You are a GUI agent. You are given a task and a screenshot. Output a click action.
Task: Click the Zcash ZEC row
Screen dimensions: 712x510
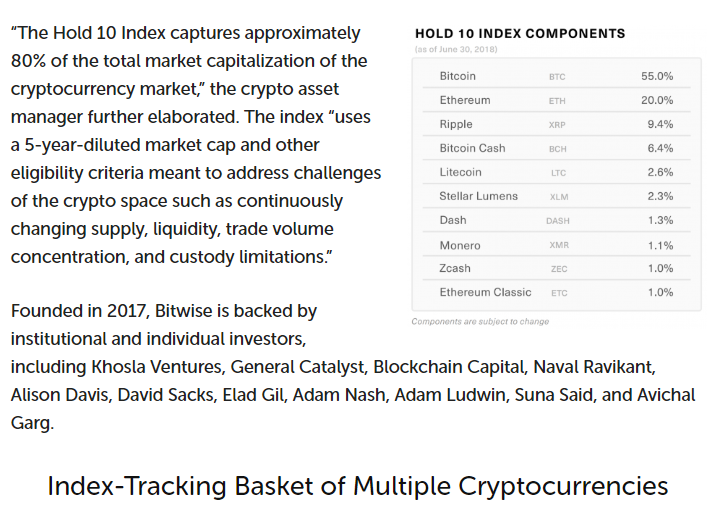556,268
